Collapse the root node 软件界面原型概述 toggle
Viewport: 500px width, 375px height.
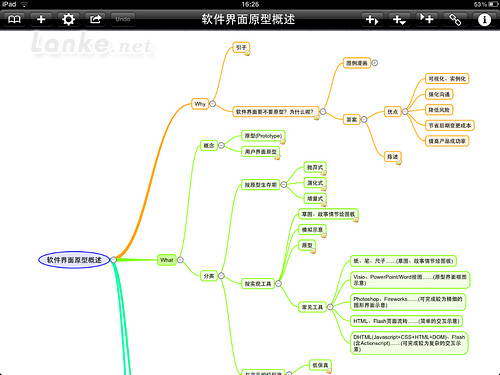pos(113,260)
